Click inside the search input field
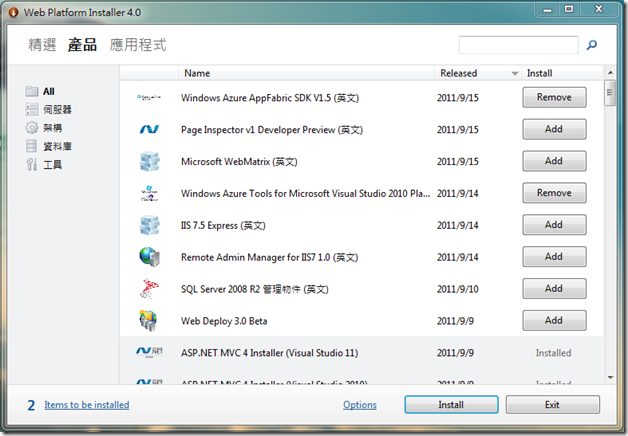Image resolution: width=628 pixels, height=436 pixels. point(518,45)
